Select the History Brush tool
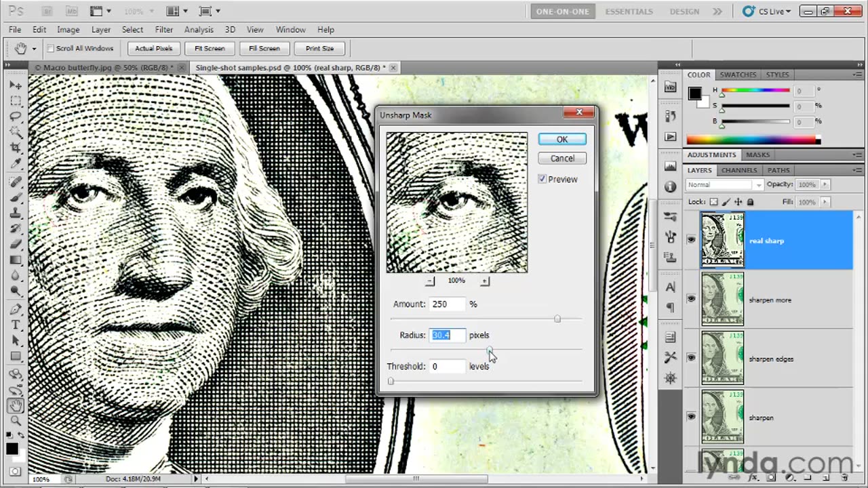 (15, 229)
